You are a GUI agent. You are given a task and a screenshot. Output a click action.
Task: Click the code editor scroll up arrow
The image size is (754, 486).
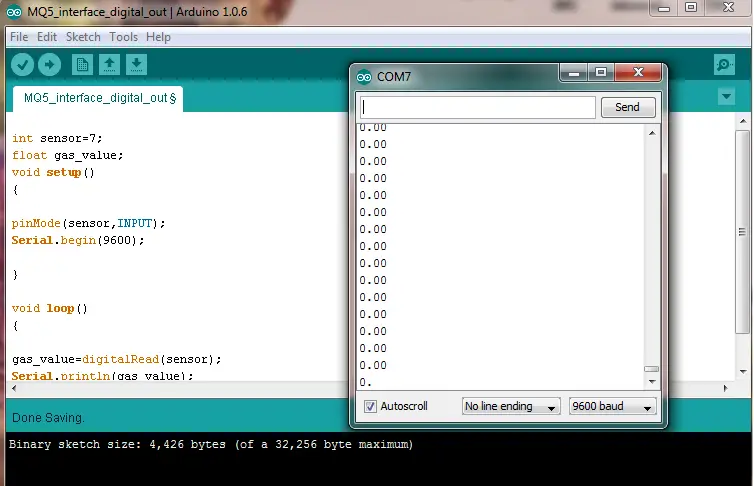743,121
